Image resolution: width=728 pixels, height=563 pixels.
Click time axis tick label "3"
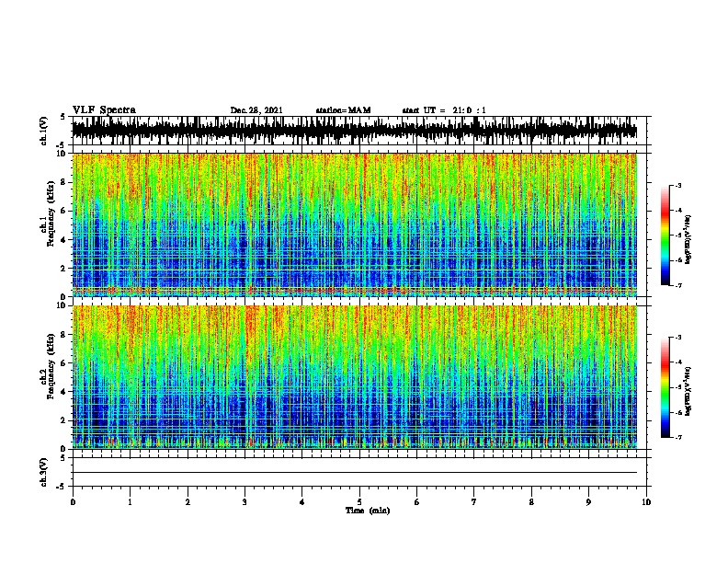[245, 502]
